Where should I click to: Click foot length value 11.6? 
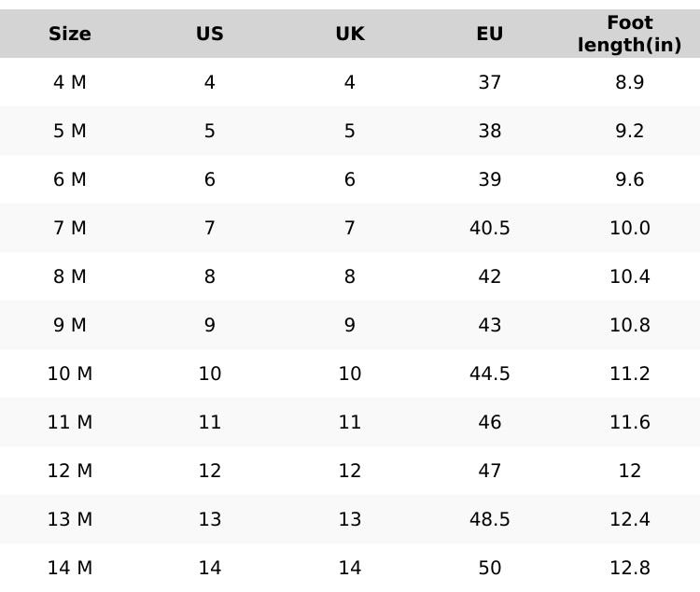point(630,423)
